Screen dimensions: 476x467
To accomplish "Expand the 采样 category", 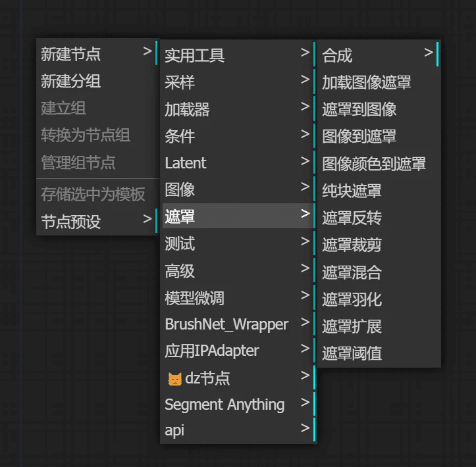I will point(238,82).
